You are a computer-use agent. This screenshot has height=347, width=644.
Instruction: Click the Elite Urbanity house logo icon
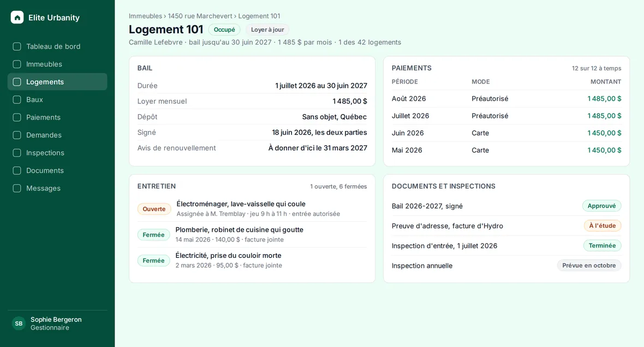17,17
